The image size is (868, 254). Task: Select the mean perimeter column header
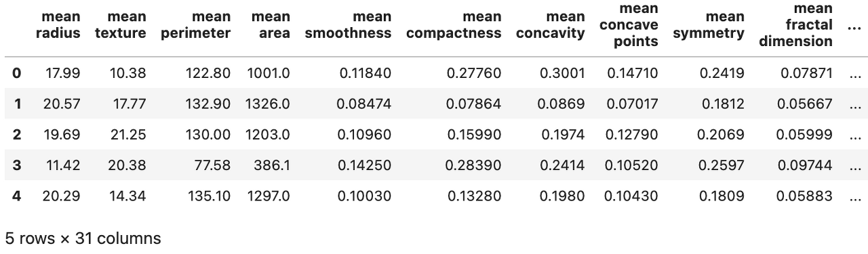tap(196, 24)
